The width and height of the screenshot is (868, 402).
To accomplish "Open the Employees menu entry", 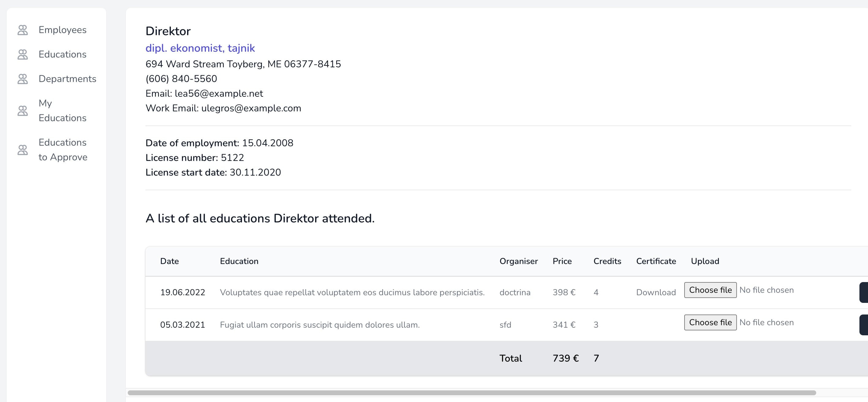I will coord(62,30).
